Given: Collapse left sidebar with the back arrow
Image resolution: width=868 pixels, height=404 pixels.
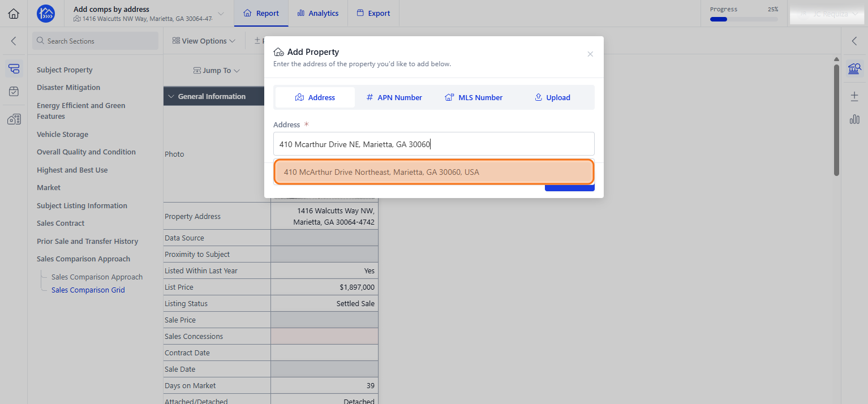Looking at the screenshot, I should point(14,41).
